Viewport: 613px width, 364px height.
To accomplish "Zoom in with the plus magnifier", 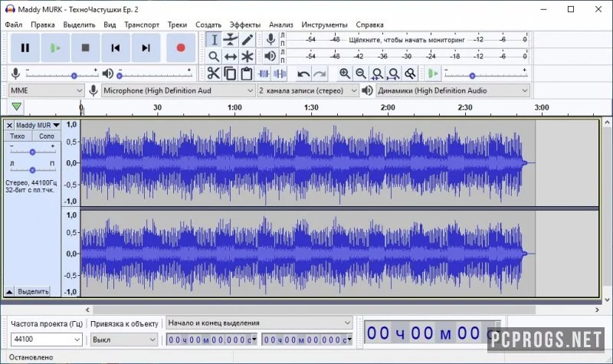I will 344,74.
